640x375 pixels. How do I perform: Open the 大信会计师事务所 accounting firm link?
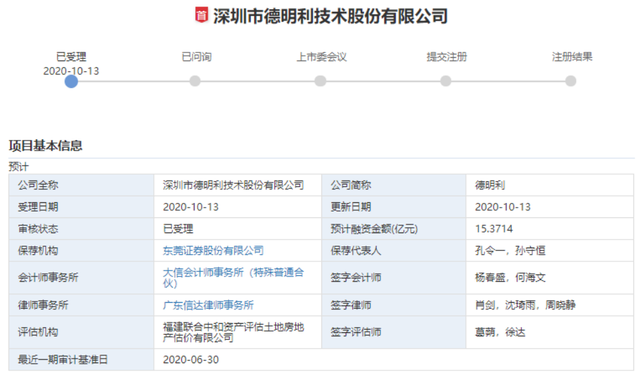coord(233,277)
